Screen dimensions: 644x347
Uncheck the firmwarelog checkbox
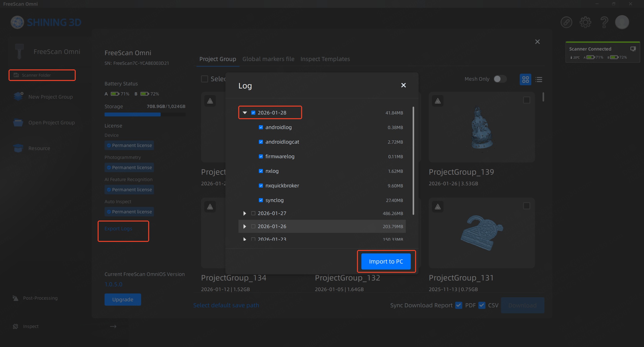[261, 156]
